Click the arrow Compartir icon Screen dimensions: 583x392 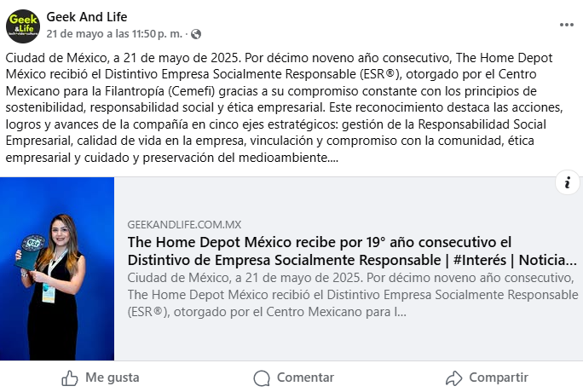(x=454, y=378)
